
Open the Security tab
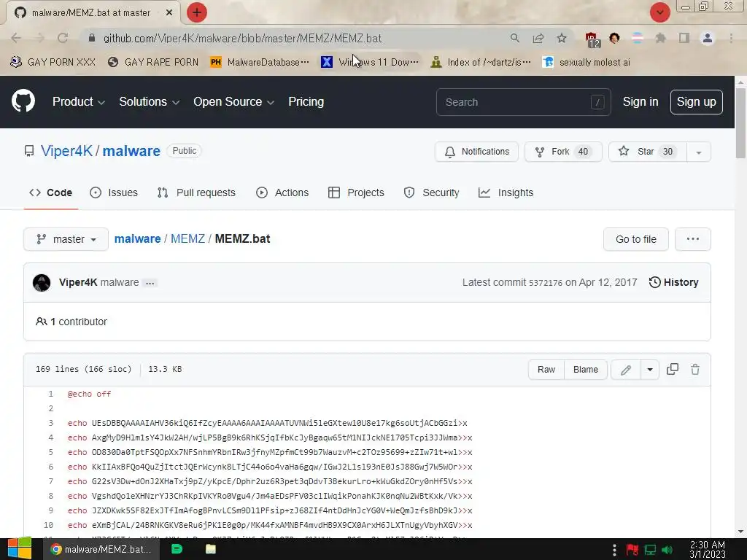tap(432, 192)
